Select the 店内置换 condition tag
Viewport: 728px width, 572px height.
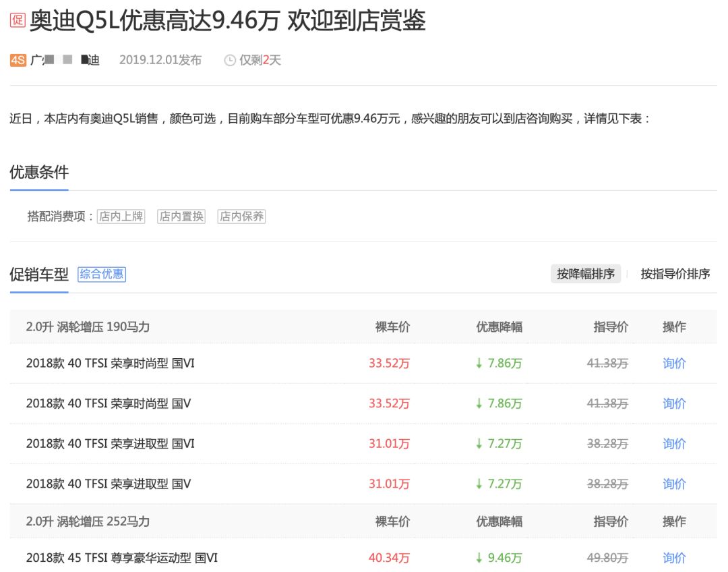(181, 217)
